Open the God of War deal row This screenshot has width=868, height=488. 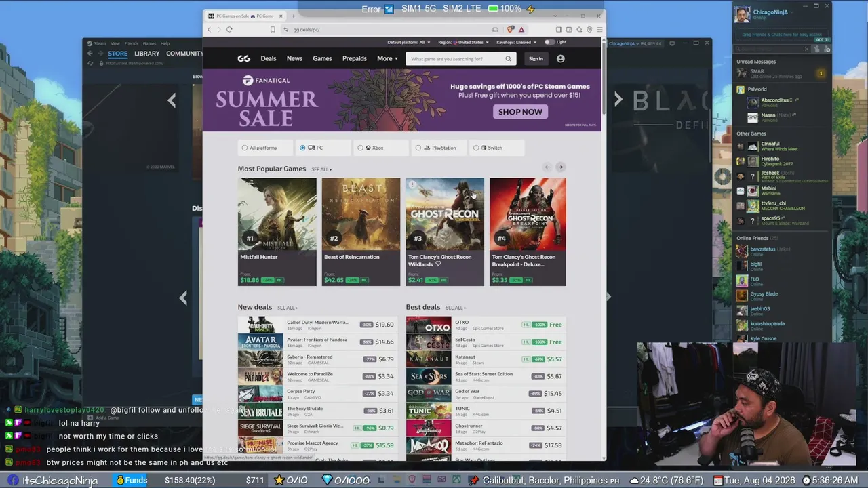tap(486, 393)
